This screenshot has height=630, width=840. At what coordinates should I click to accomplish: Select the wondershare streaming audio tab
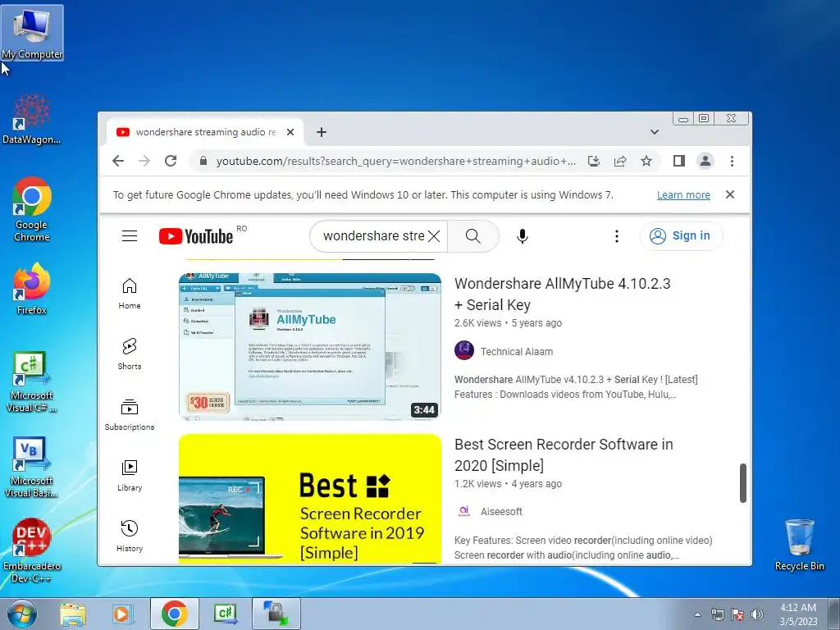coord(204,132)
